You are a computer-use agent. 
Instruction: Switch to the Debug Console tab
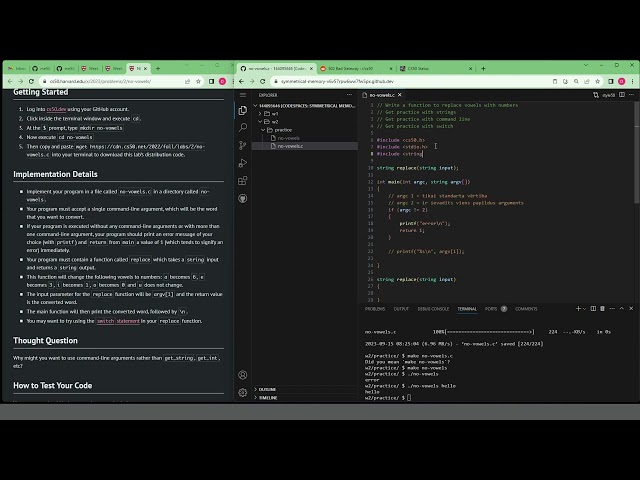pyautogui.click(x=433, y=309)
